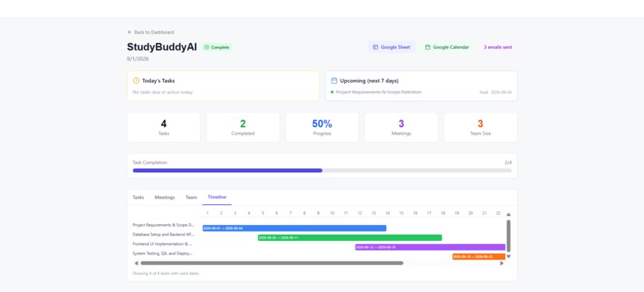Click the blue Project Requirements timeline bar
The width and height of the screenshot is (644, 292).
[x=295, y=228]
